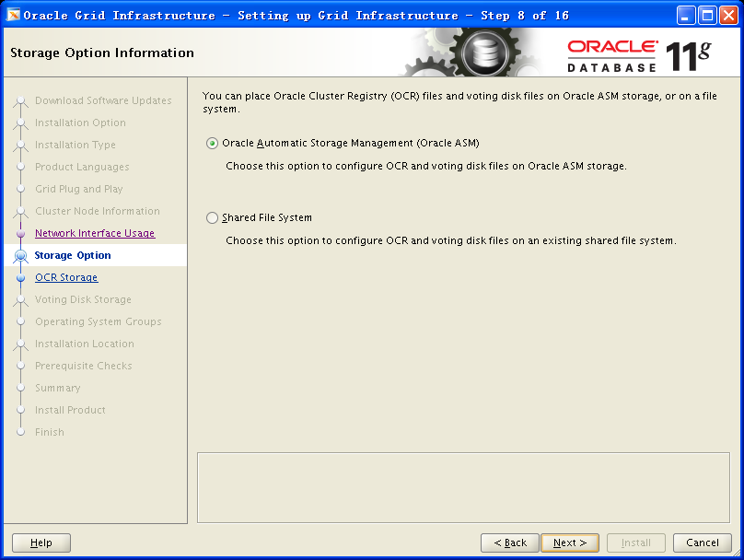Click the Install Product step
This screenshot has width=744, height=560.
pyautogui.click(x=70, y=410)
